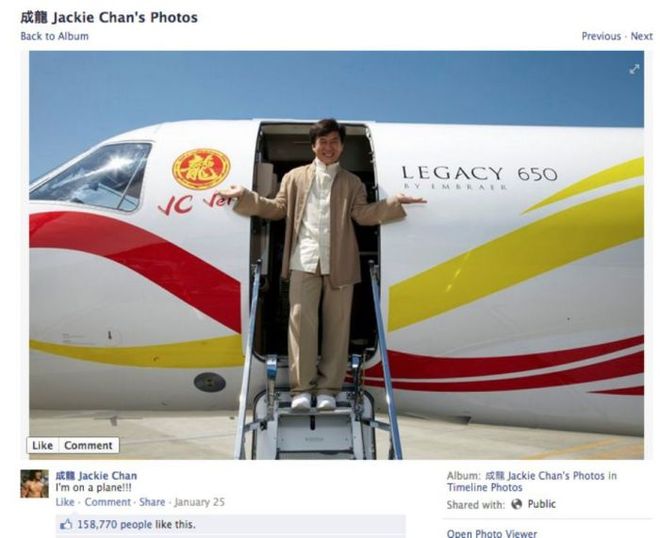Go to the Next photo
This screenshot has height=538, width=660.
click(x=641, y=36)
